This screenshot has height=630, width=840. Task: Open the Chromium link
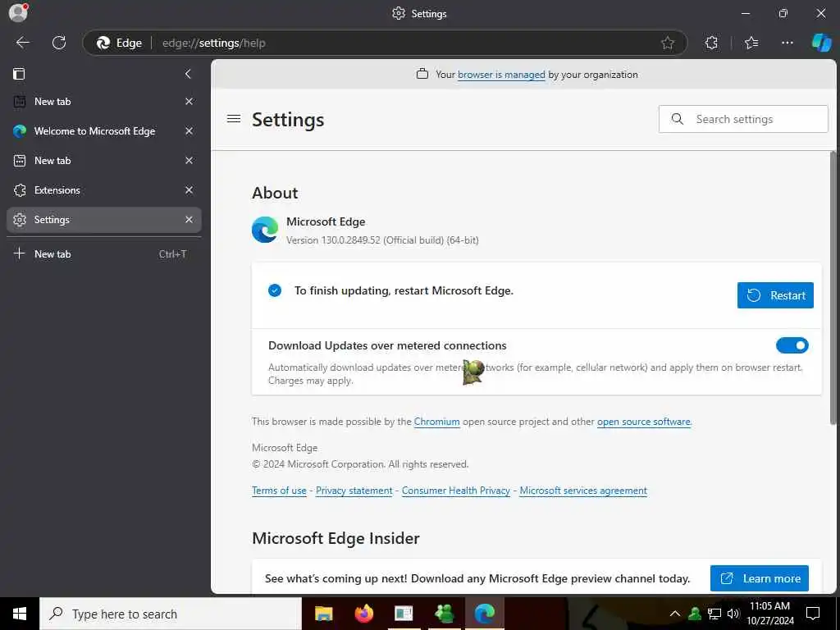point(436,422)
